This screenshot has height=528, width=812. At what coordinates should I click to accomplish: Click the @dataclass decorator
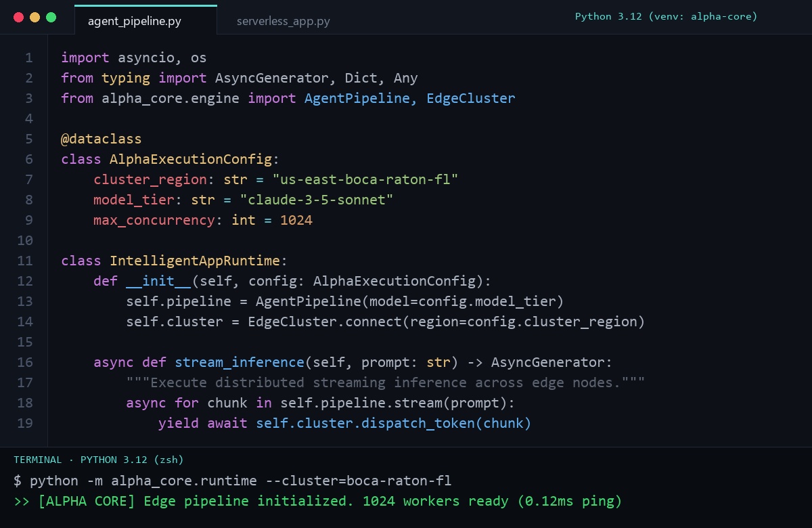[101, 139]
